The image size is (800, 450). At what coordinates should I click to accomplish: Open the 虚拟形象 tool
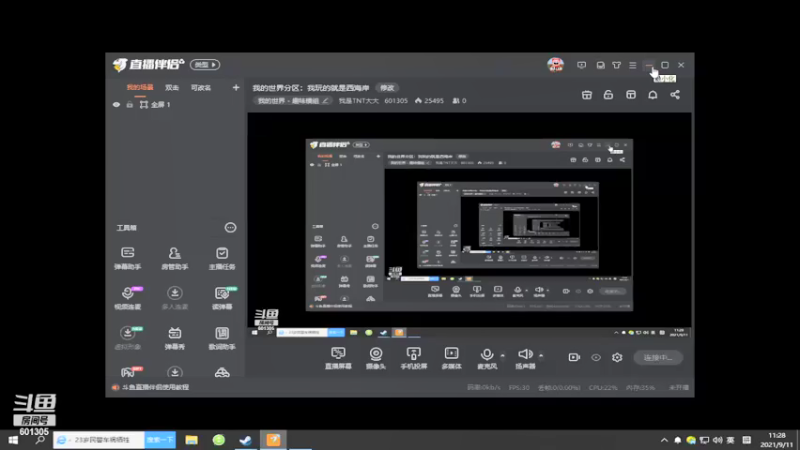(128, 338)
